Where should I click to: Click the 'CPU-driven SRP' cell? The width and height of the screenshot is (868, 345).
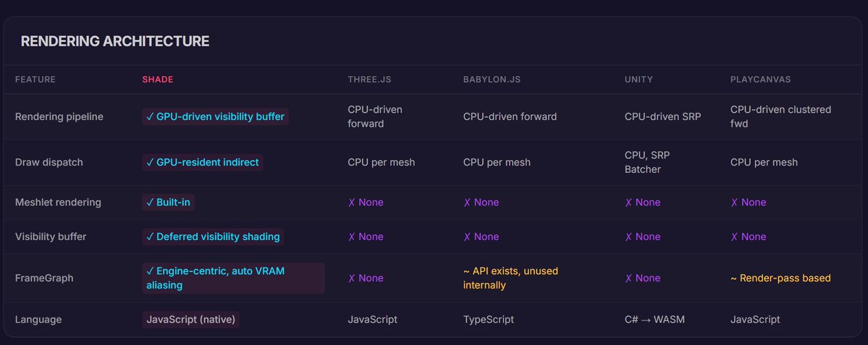coord(662,116)
